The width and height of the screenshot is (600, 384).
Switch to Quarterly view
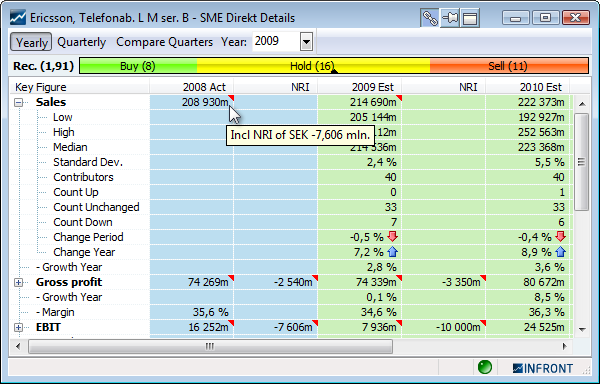(82, 42)
